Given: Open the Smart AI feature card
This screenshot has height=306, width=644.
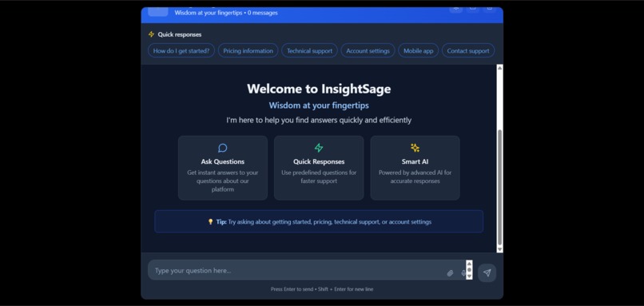Looking at the screenshot, I should (x=415, y=168).
